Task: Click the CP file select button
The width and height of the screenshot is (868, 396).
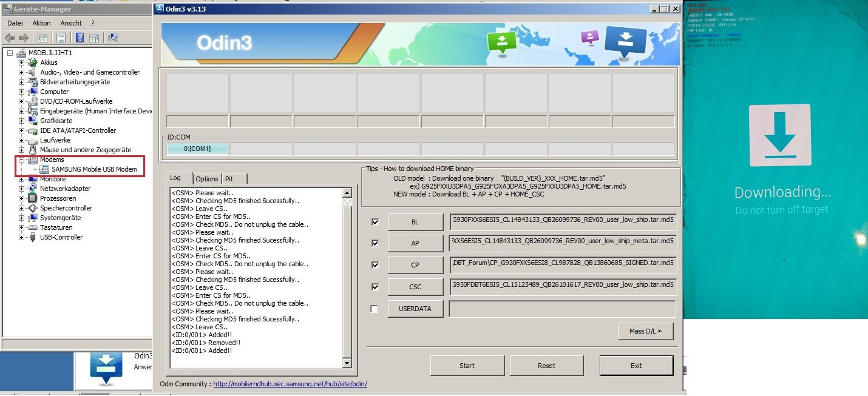Action: coord(415,265)
